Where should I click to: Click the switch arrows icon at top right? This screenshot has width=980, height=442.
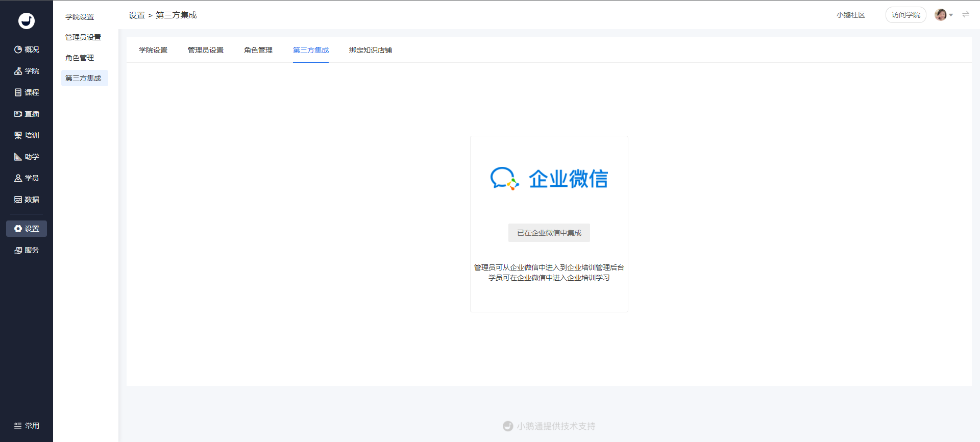pyautogui.click(x=966, y=15)
